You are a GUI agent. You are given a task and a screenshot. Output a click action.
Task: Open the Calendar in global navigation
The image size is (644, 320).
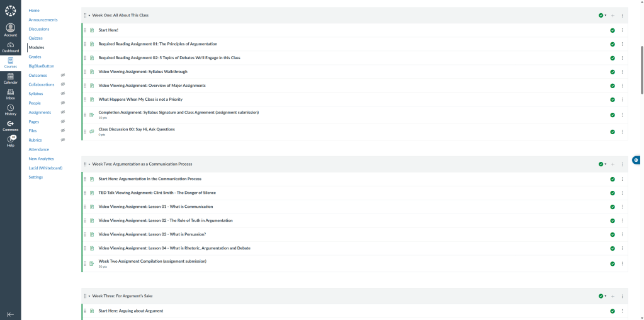click(10, 78)
